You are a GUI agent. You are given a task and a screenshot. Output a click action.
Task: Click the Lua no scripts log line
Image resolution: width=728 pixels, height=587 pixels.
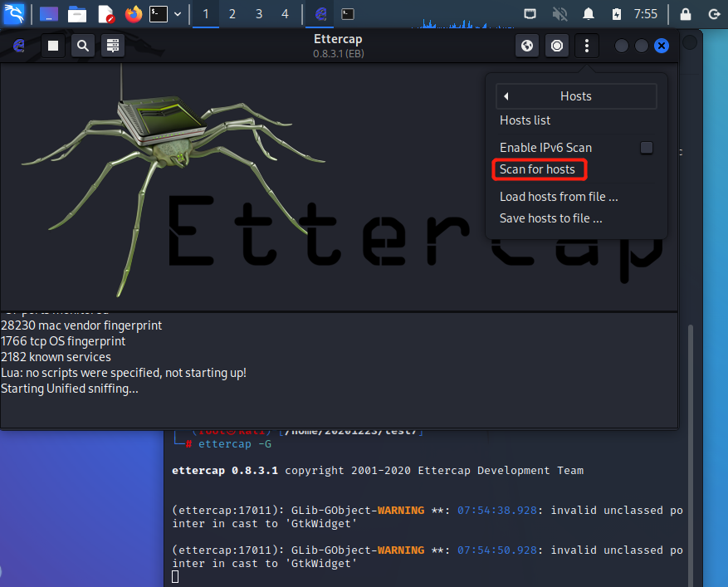124,373
